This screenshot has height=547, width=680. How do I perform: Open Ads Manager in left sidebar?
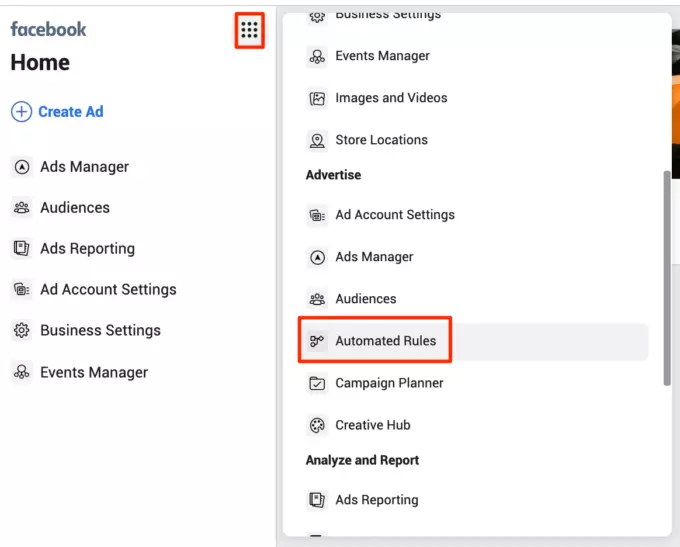84,167
